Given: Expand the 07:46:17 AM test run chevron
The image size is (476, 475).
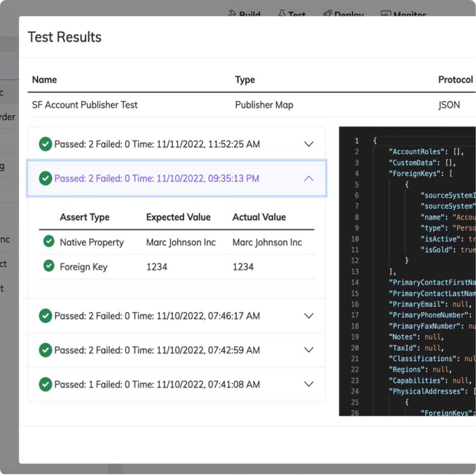Looking at the screenshot, I should pyautogui.click(x=309, y=316).
